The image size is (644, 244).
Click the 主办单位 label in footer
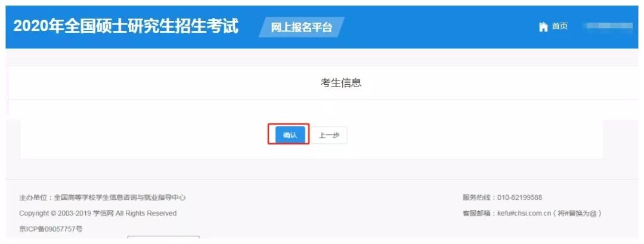pyautogui.click(x=35, y=197)
